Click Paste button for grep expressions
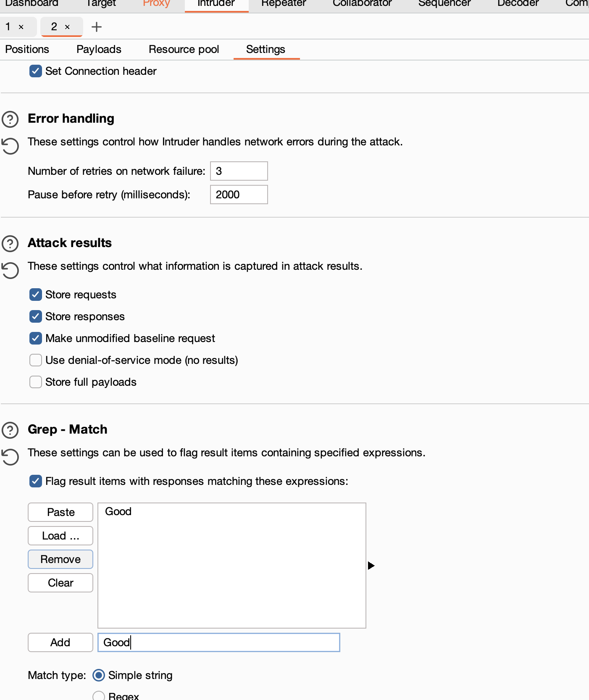This screenshot has width=589, height=700. coord(60,512)
